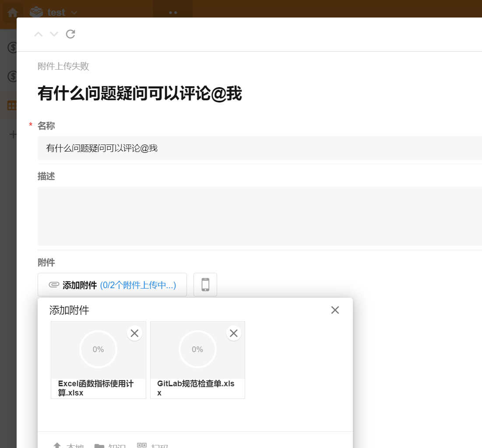The image size is (482, 448).
Task: Close the 添加附件 popup
Action: [x=335, y=310]
